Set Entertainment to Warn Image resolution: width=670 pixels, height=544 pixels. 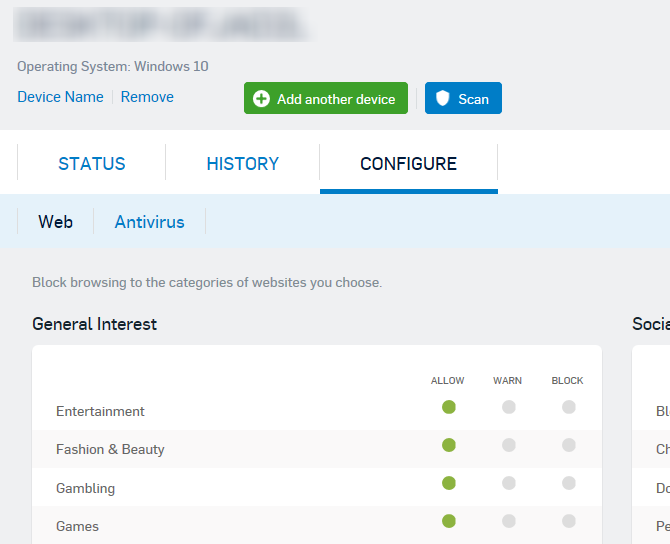tap(508, 407)
